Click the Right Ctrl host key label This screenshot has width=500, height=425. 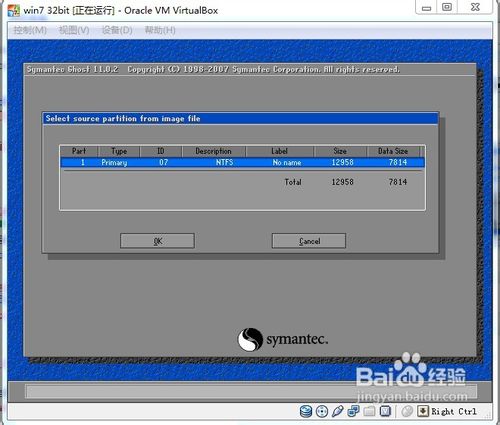click(x=454, y=412)
